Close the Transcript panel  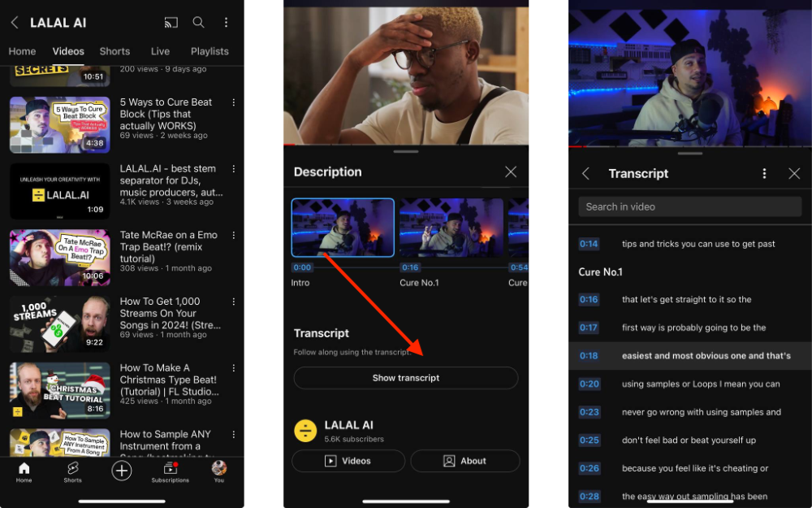coord(794,174)
